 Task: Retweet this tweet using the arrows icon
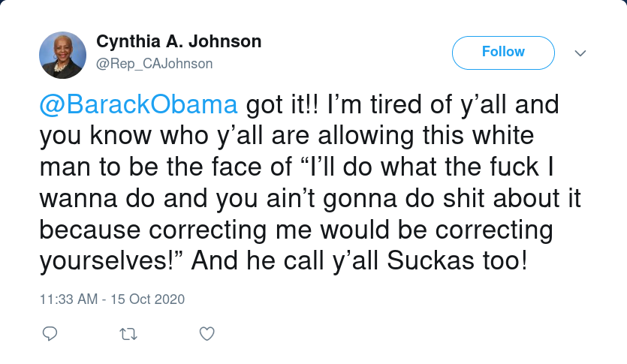point(128,332)
